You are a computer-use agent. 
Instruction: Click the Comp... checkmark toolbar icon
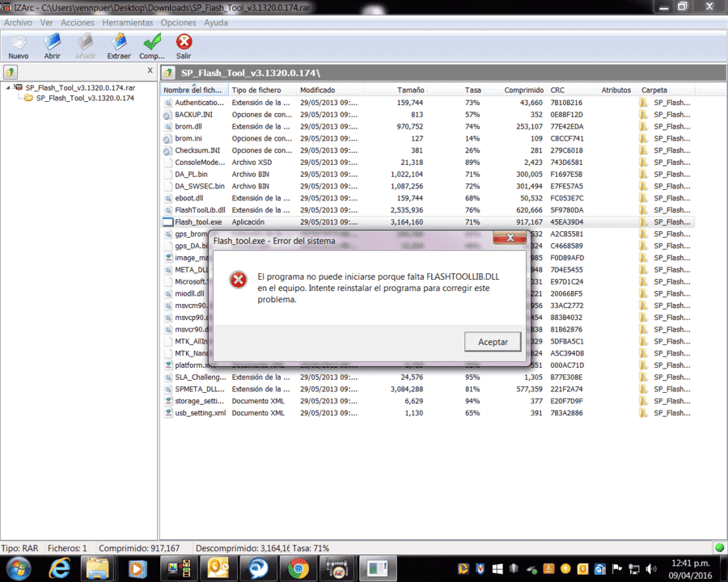pyautogui.click(x=152, y=46)
